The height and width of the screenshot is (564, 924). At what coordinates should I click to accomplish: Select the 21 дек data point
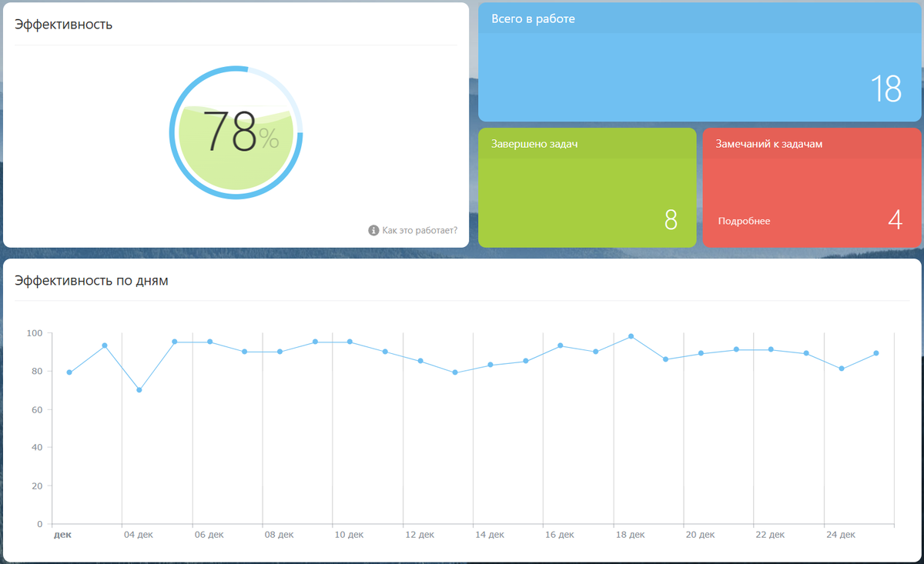[736, 349]
